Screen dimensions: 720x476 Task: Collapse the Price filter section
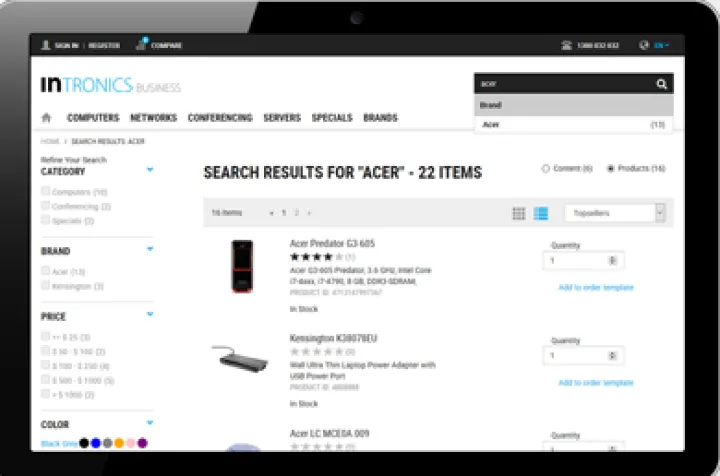[150, 314]
